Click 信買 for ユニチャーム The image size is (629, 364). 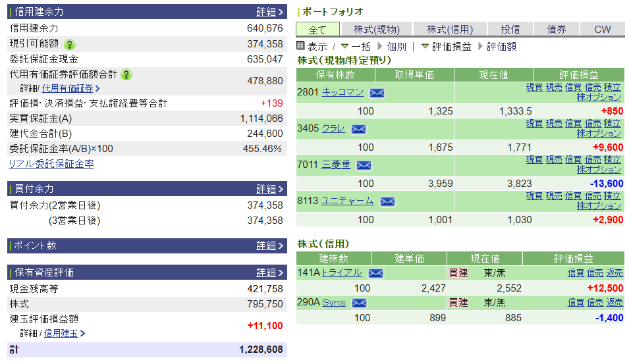pos(573,195)
